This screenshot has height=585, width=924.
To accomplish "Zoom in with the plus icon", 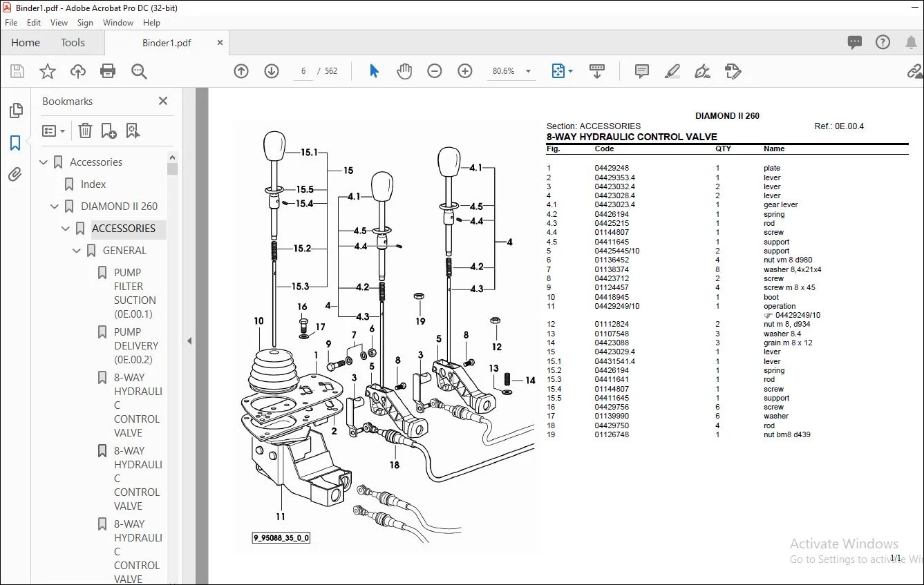I will click(x=465, y=71).
